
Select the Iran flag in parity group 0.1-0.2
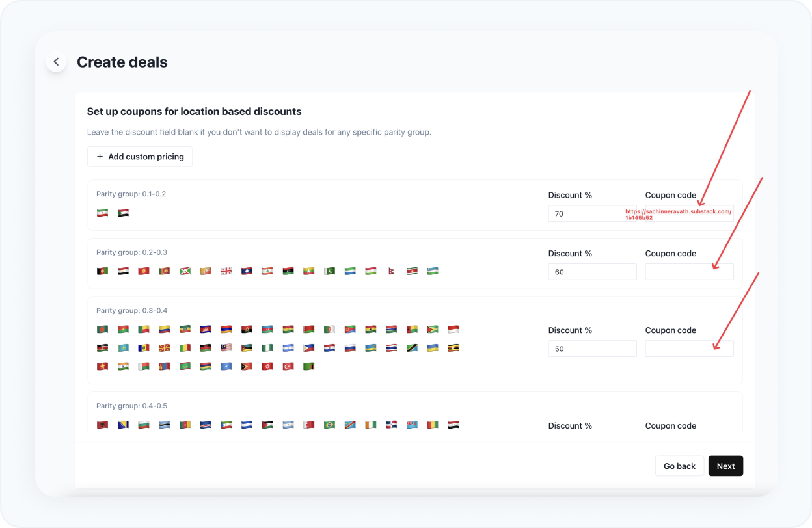[x=102, y=212]
